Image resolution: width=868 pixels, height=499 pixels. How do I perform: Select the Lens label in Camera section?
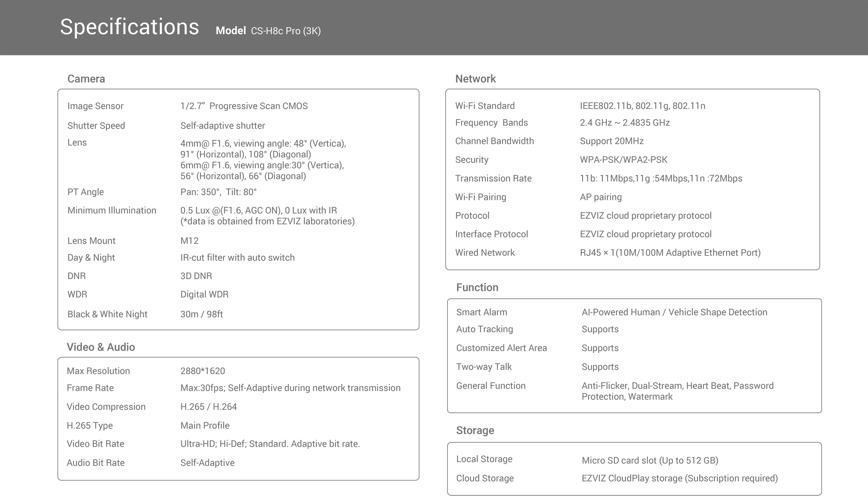click(77, 142)
